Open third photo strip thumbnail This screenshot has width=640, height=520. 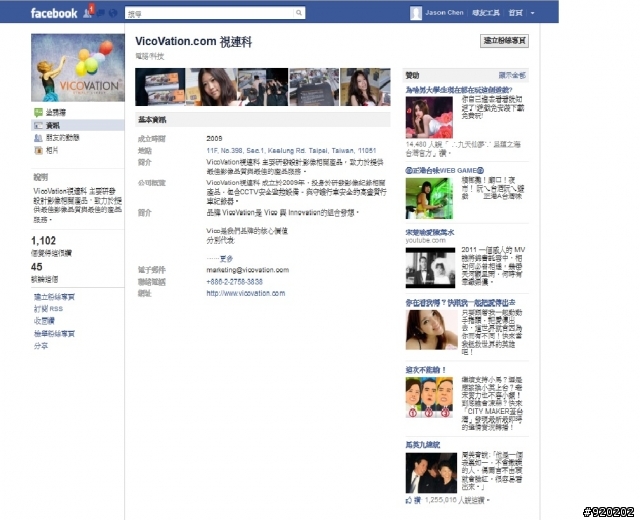pos(263,87)
